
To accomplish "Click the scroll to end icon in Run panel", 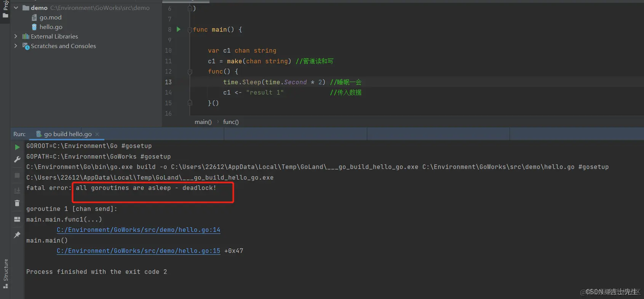I will pos(17,190).
